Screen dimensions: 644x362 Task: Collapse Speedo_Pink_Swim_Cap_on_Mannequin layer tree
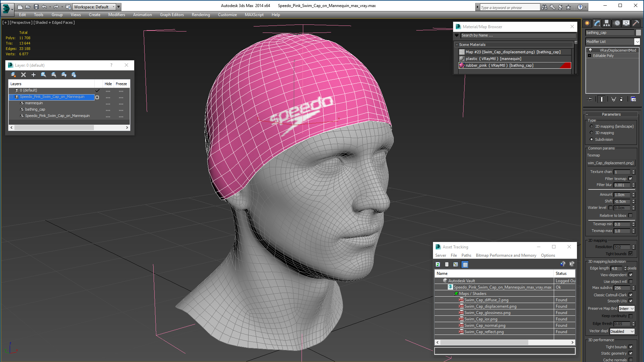11,97
